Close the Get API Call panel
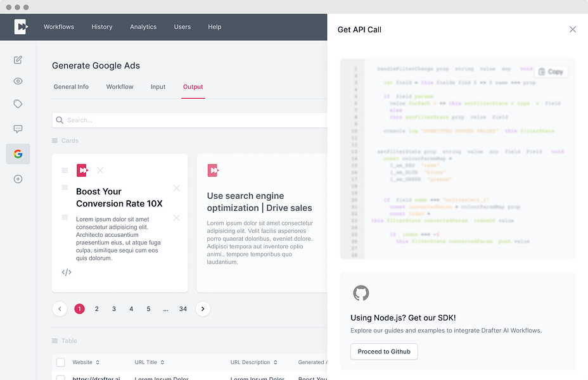 (573, 29)
